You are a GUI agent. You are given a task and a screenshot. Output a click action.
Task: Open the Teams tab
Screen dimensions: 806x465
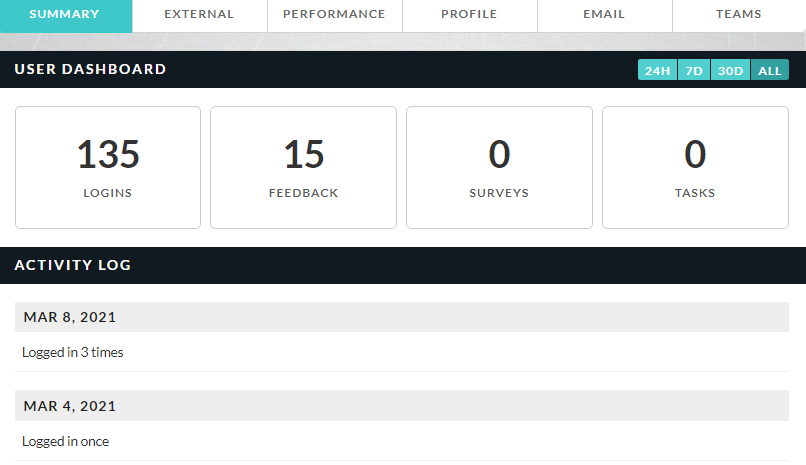(739, 16)
